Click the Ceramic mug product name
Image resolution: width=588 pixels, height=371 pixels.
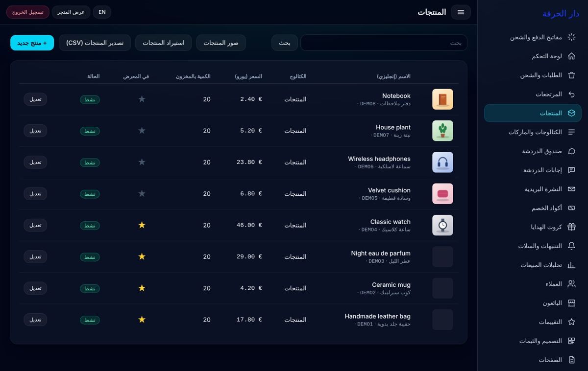click(391, 285)
